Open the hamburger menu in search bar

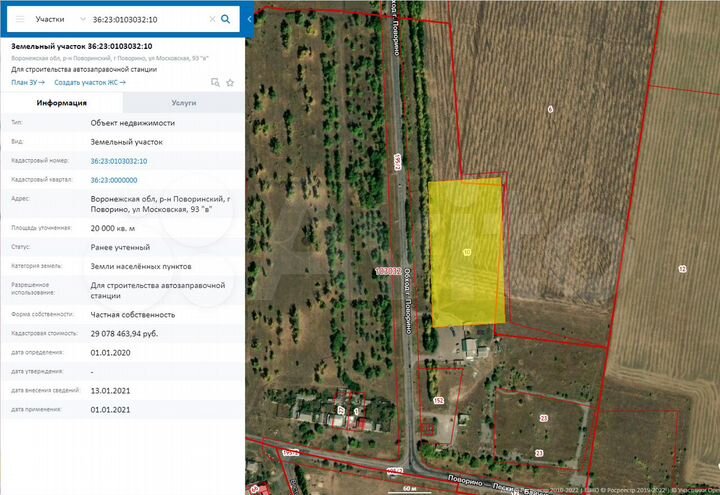[19, 19]
